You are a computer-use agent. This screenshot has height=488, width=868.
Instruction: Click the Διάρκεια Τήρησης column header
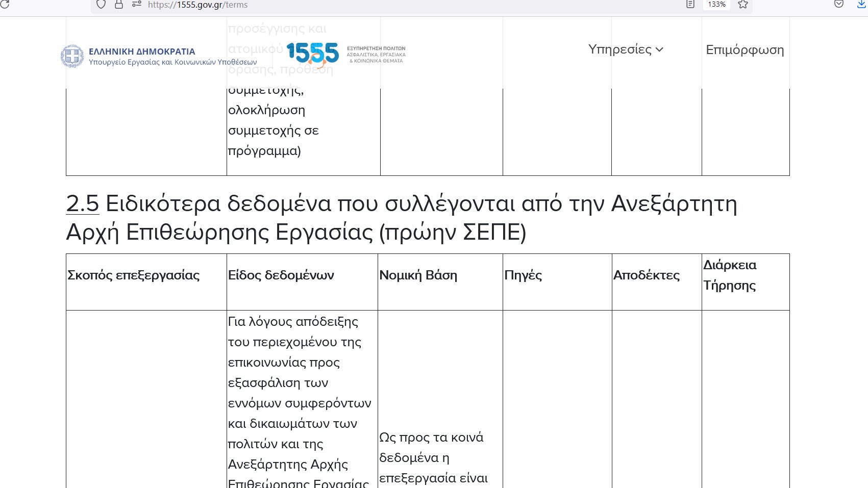[x=730, y=275]
